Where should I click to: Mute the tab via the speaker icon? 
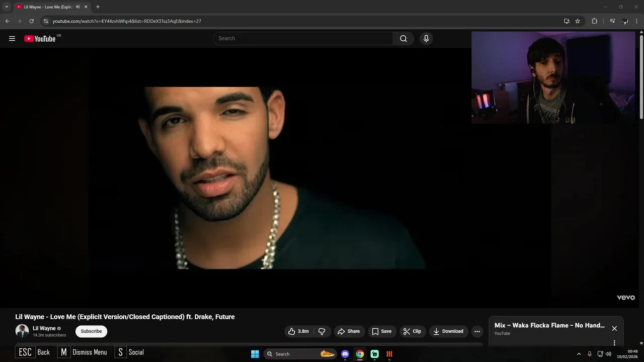pos(78,7)
